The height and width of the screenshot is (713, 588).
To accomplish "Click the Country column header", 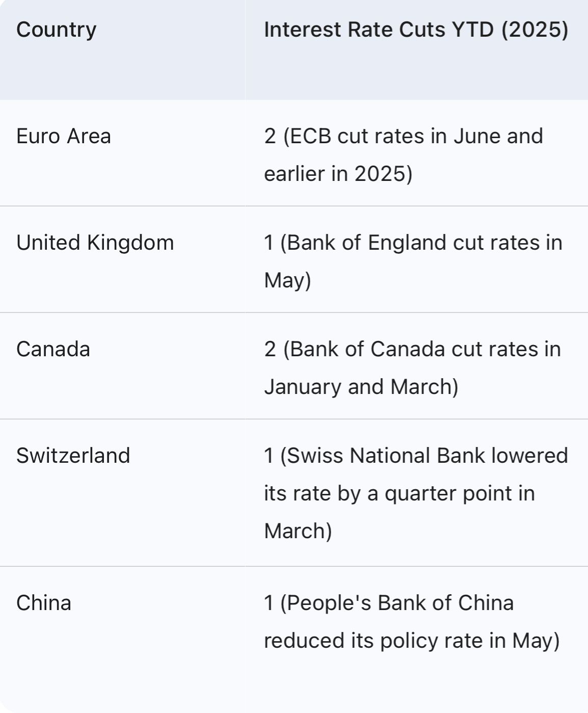I will tap(57, 30).
